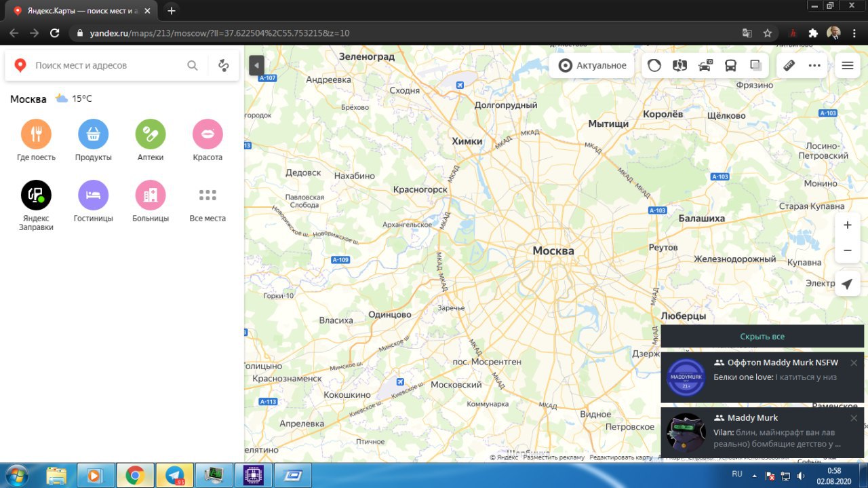
Task: Open the map layers selector
Action: 756,66
